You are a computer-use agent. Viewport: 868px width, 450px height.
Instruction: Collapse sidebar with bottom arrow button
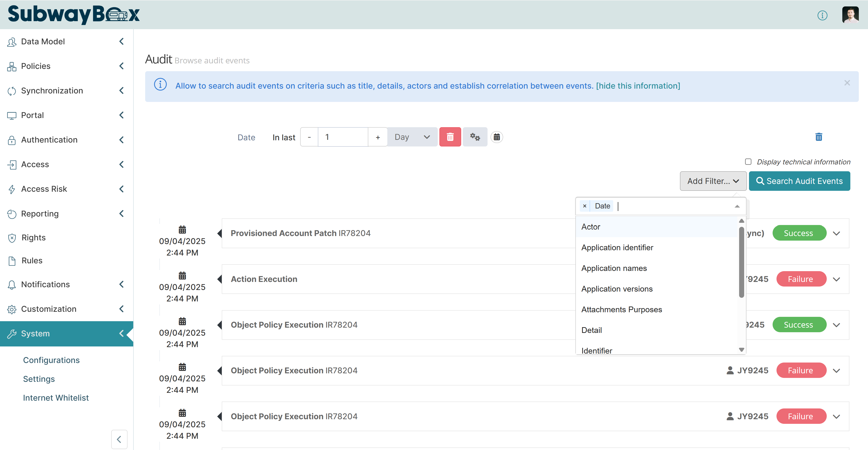119,439
